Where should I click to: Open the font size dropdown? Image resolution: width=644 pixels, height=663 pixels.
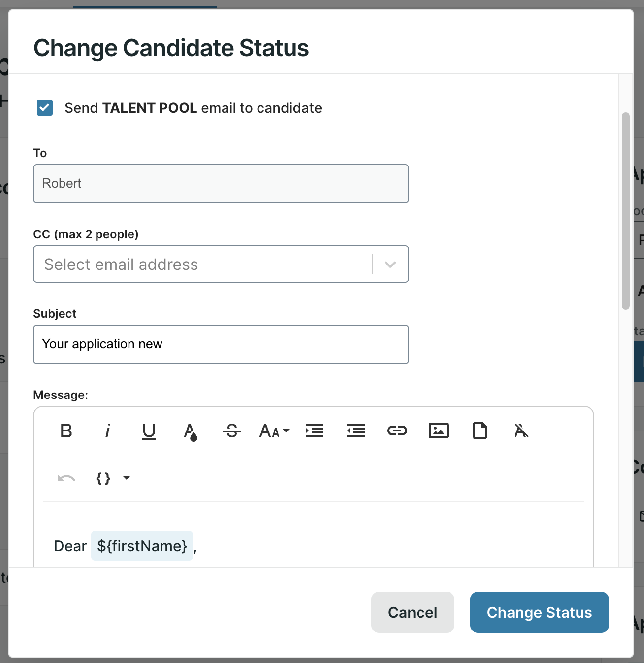(x=274, y=431)
